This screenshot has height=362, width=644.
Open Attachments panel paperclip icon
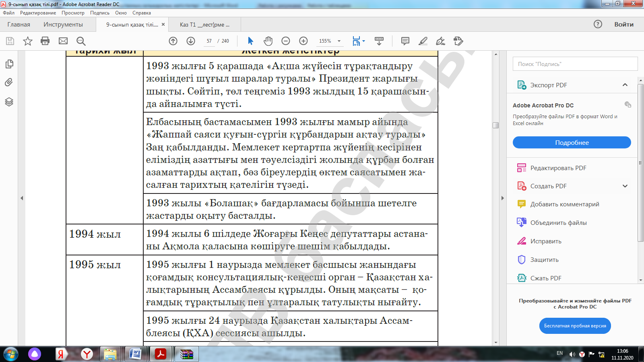(9, 82)
